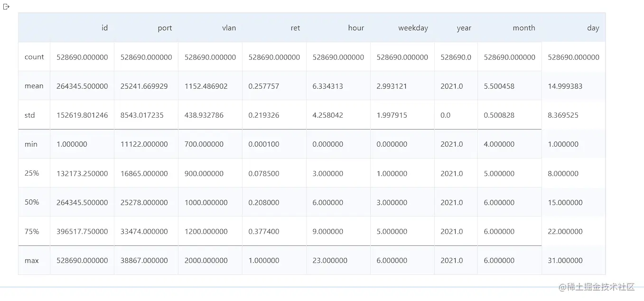Select std ret value 0.219326
The height and width of the screenshot is (301, 644).
click(x=264, y=115)
